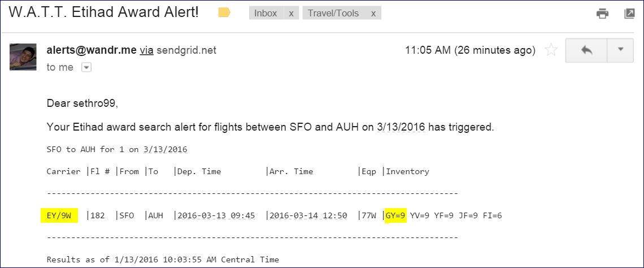The width and height of the screenshot is (644, 268).
Task: Click the highlighted GY=9 inventory value
Action: [x=395, y=215]
